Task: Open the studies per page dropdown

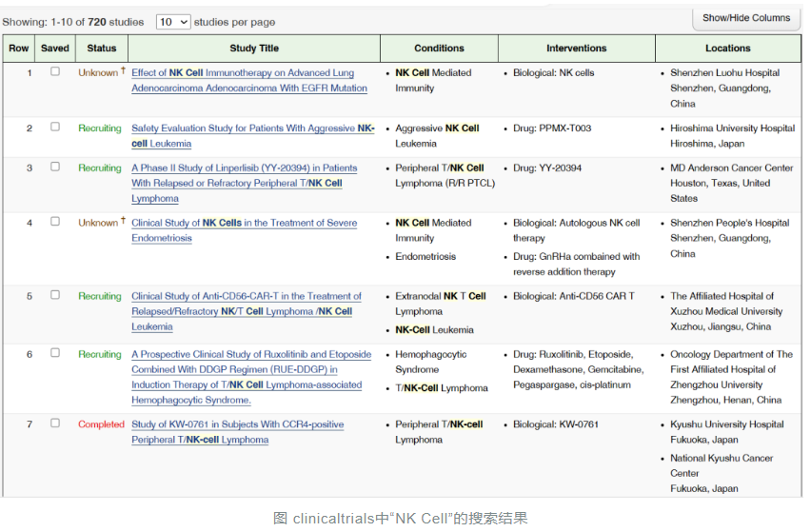Action: pyautogui.click(x=172, y=21)
